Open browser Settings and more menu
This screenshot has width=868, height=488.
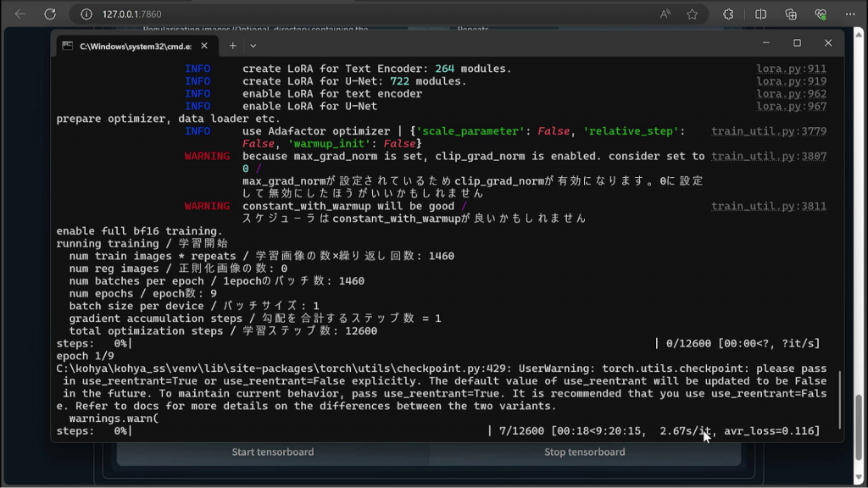coord(850,14)
